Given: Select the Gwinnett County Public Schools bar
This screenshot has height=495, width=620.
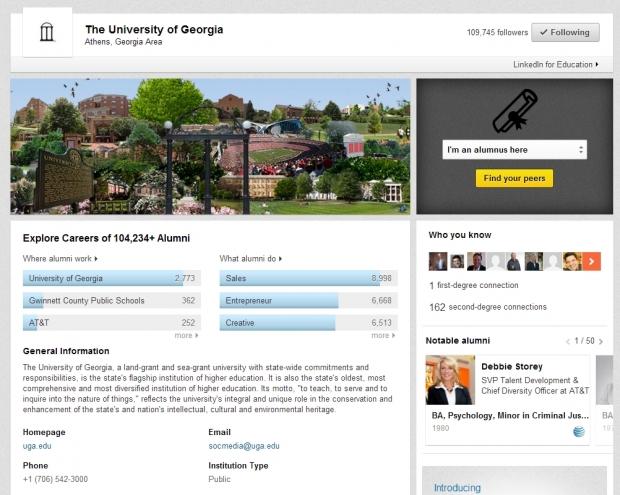Looking at the screenshot, I should click(112, 300).
